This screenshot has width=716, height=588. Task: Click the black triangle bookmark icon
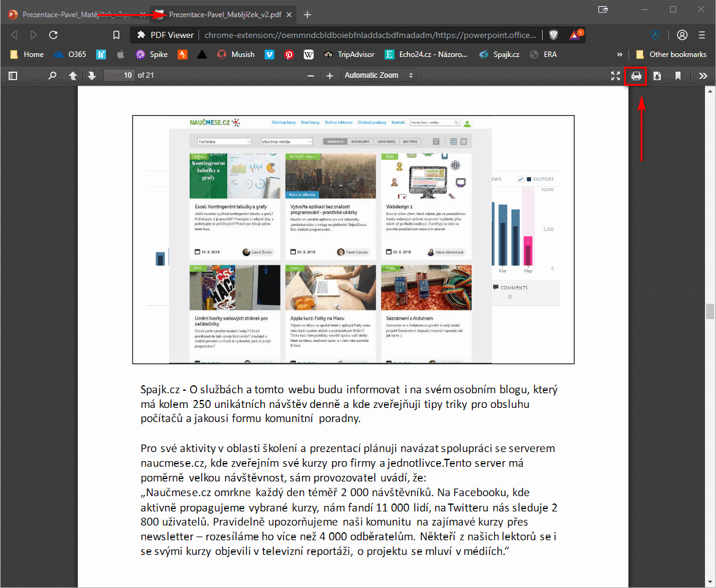(x=202, y=55)
